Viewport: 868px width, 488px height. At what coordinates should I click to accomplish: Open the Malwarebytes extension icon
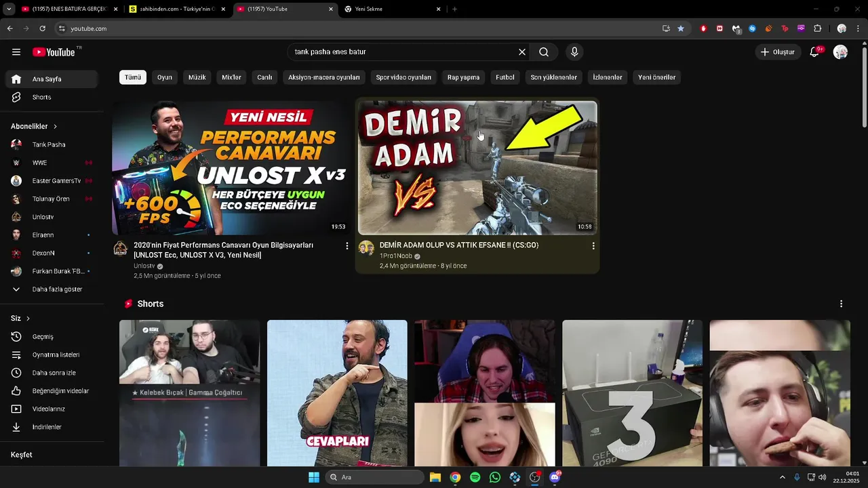736,28
